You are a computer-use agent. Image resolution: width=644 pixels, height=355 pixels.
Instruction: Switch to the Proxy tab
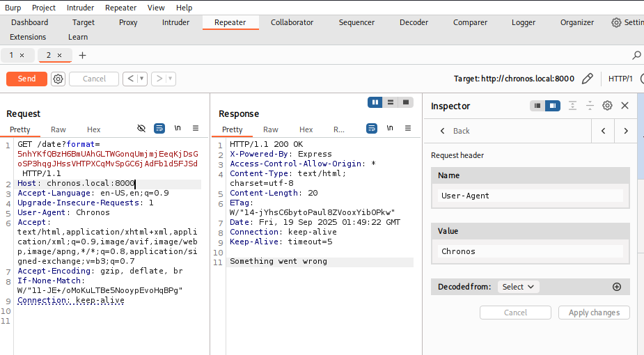tap(128, 22)
